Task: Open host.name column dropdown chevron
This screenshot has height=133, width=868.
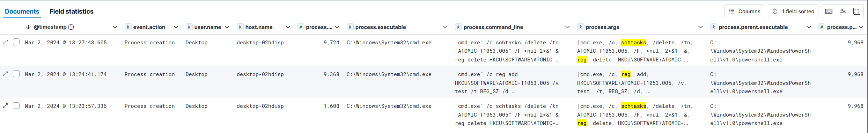Action: [288, 27]
